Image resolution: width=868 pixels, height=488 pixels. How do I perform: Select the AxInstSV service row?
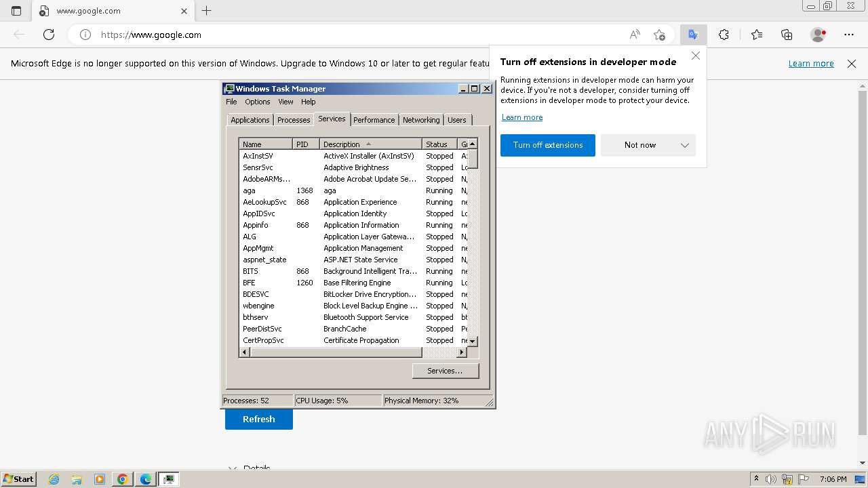tap(353, 156)
